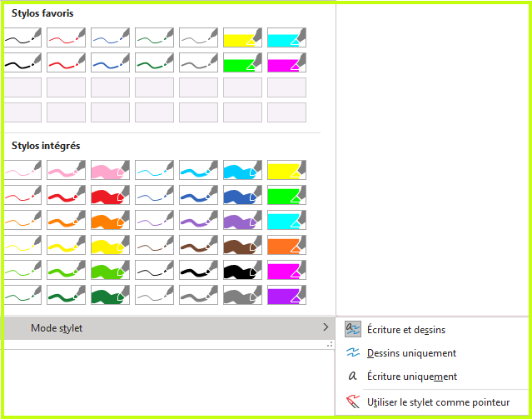Select thick light-blue marker in Stylos intégrés
The height and width of the screenshot is (419, 532).
click(x=242, y=170)
